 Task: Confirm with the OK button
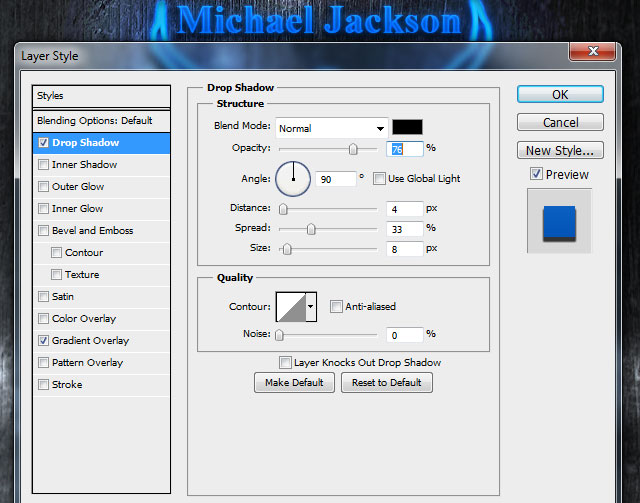560,94
